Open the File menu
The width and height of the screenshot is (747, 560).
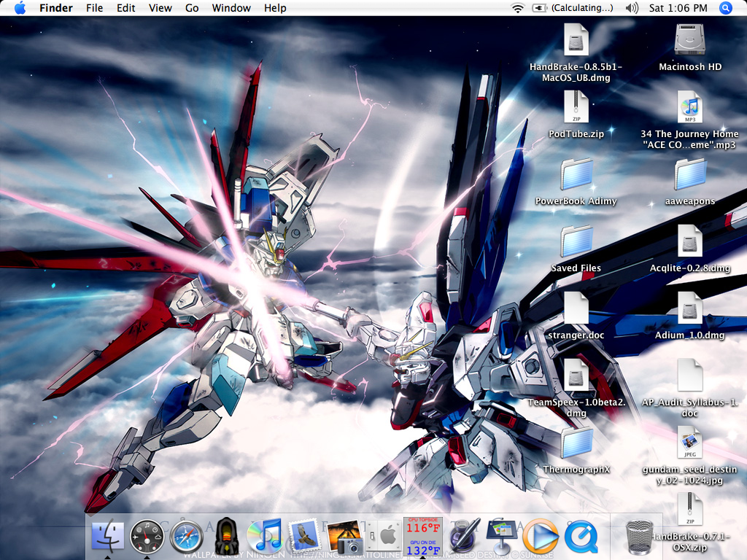[x=94, y=7]
